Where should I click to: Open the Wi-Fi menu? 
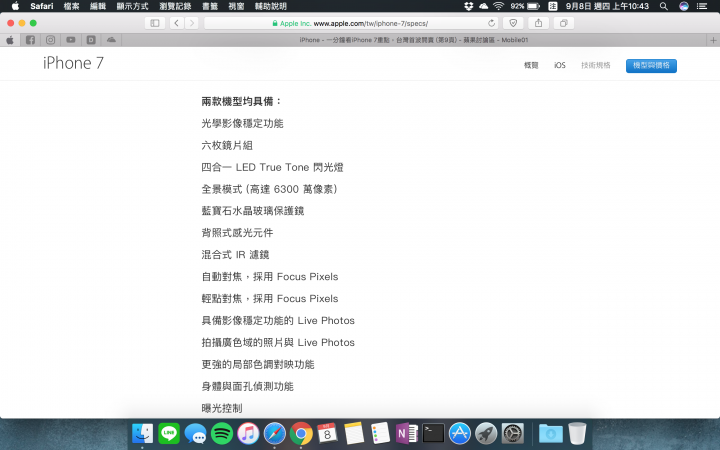coord(499,6)
